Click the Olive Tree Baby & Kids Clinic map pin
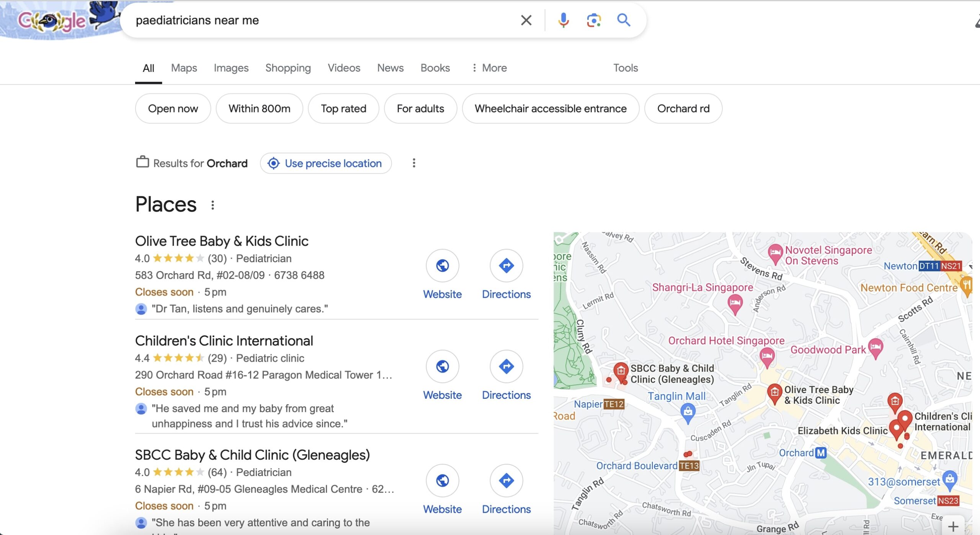The width and height of the screenshot is (980, 535). click(x=774, y=394)
